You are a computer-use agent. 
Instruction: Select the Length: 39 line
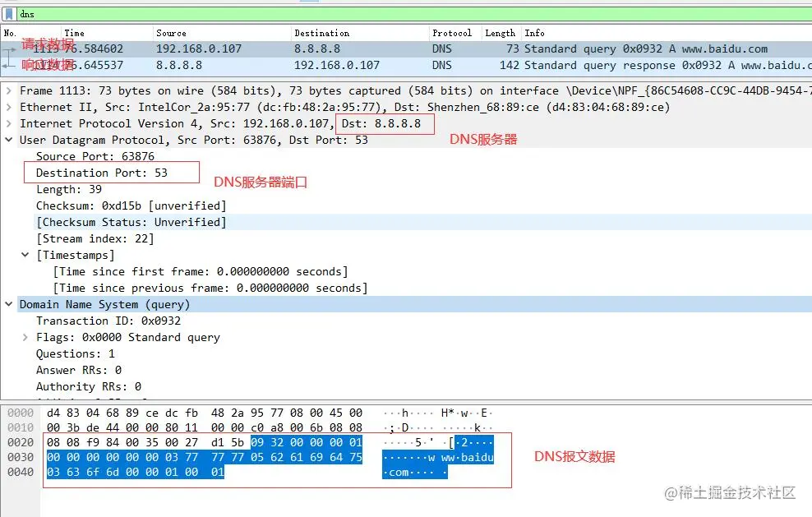pyautogui.click(x=69, y=189)
